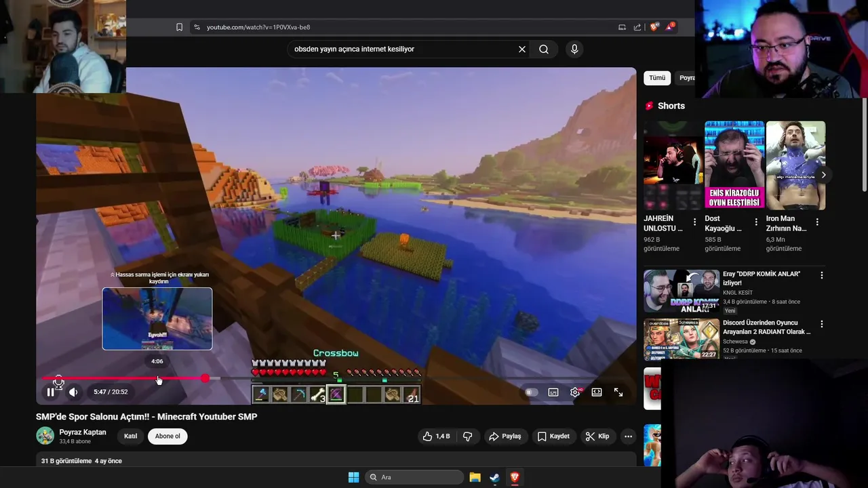Click the video title SMP'de Spor Salonu Açtım

pyautogui.click(x=146, y=417)
